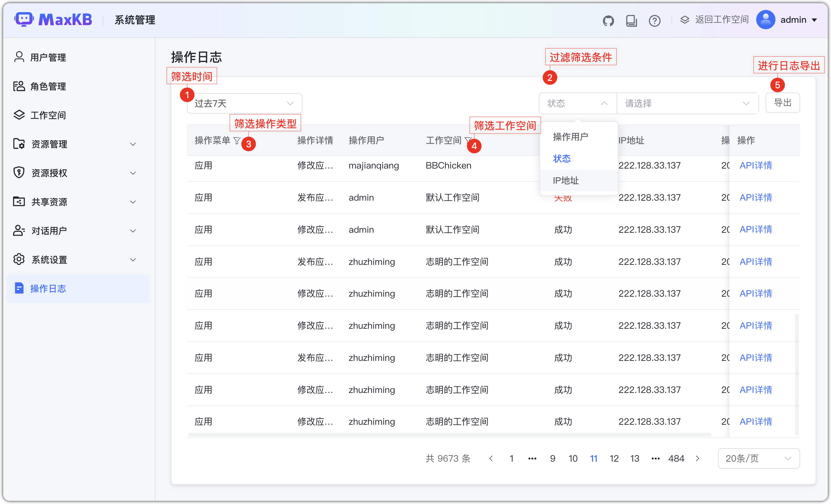Click the help question mark icon

click(654, 21)
